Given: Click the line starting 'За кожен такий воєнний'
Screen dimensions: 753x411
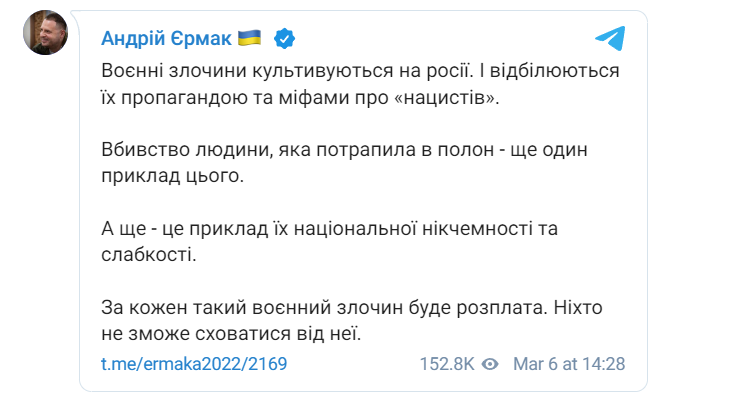Looking at the screenshot, I should 352,307.
